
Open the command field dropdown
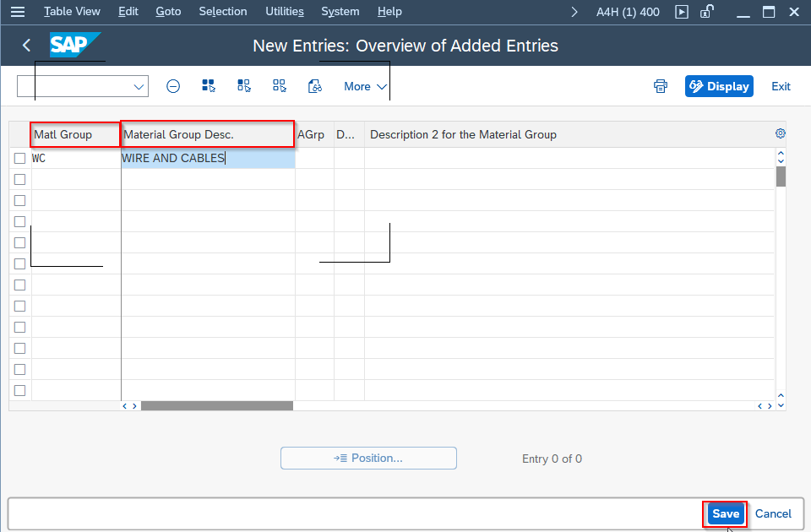point(139,85)
